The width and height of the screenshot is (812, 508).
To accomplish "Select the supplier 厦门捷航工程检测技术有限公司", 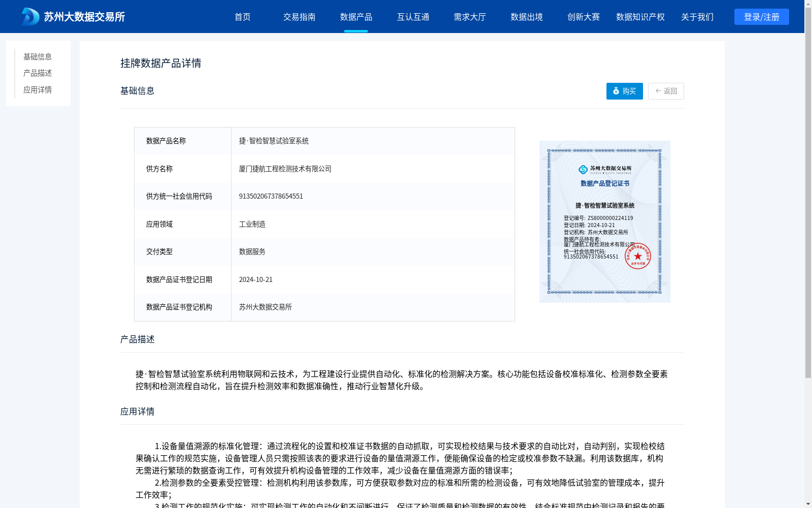I will click(373, 169).
